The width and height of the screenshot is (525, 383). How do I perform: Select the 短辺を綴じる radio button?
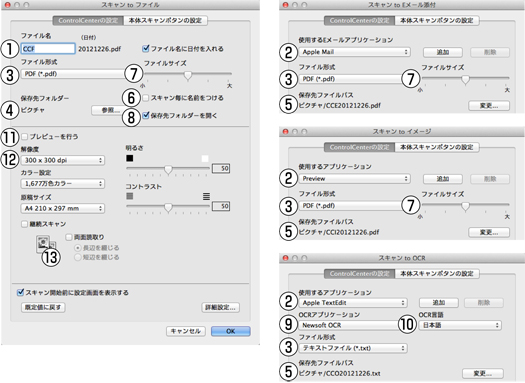[x=78, y=257]
